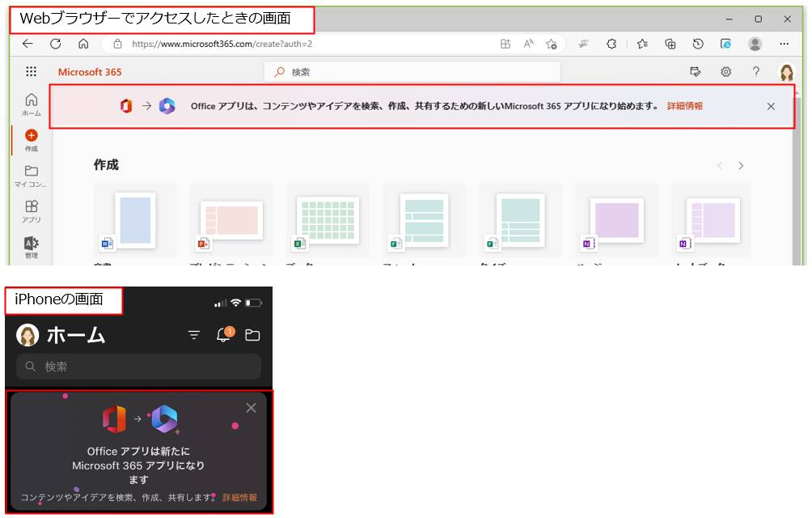Reload the page in the browser
The width and height of the screenshot is (812, 518).
(x=56, y=44)
